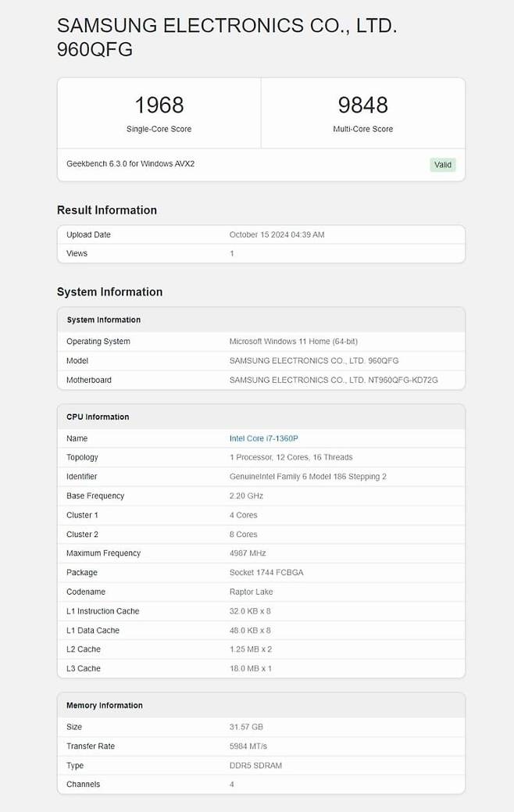Click the Result Information heading
This screenshot has width=514, height=812.
coord(107,209)
